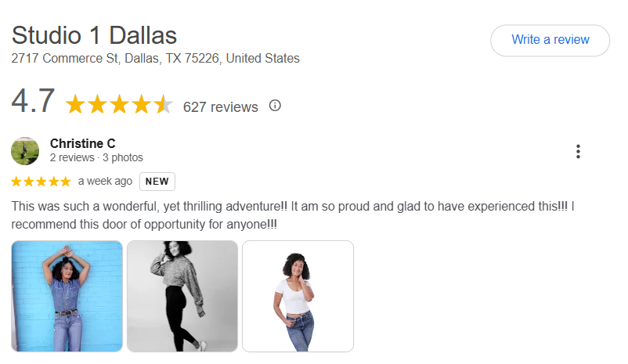Screen dimensions: 628x364
Task: Open the black-and-white pose photo
Action: pos(182,297)
